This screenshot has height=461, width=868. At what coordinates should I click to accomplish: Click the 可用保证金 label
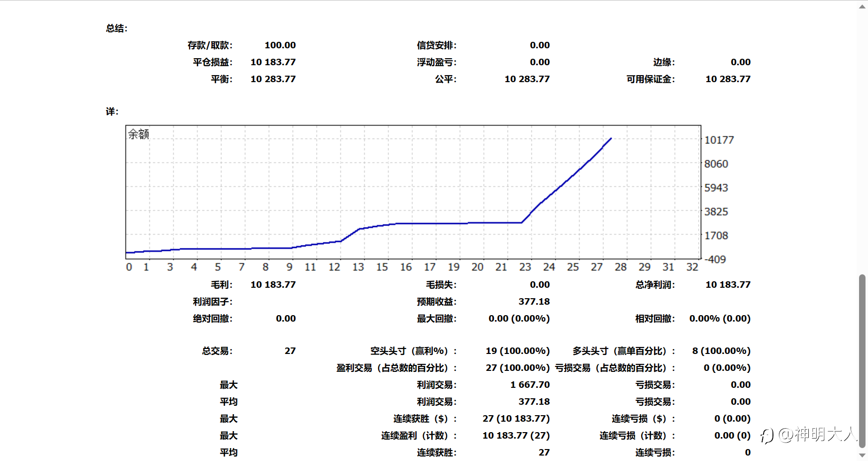coord(651,79)
